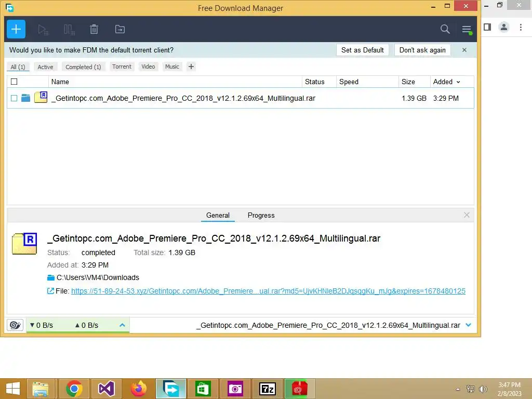Viewport: 532px width, 399px height.
Task: Open download folder icon in list row
Action: 25,98
